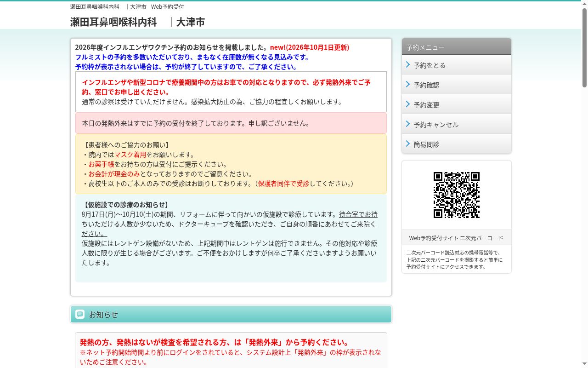588x368 pixels.
Task: Click the 大津市 text in the header title
Action: point(191,22)
